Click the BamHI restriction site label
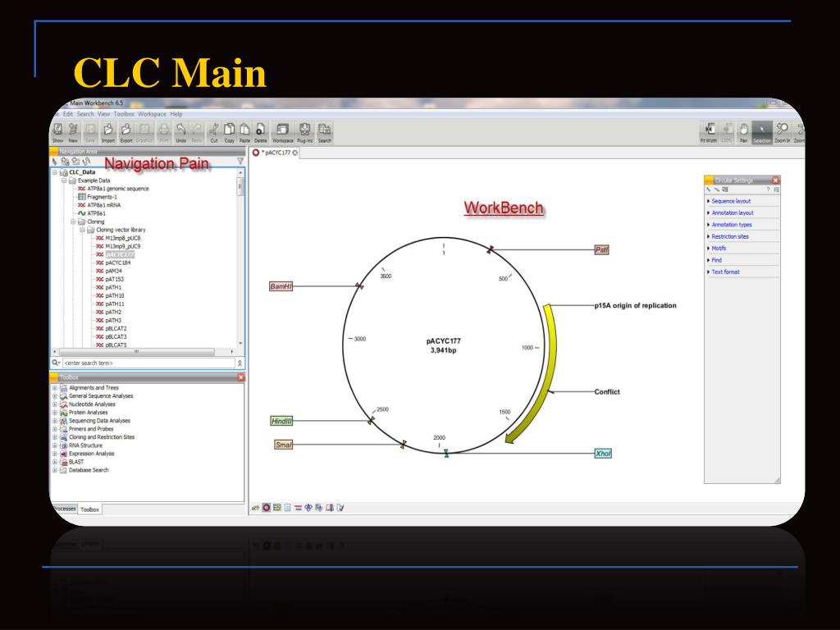The width and height of the screenshot is (840, 630). (x=281, y=286)
